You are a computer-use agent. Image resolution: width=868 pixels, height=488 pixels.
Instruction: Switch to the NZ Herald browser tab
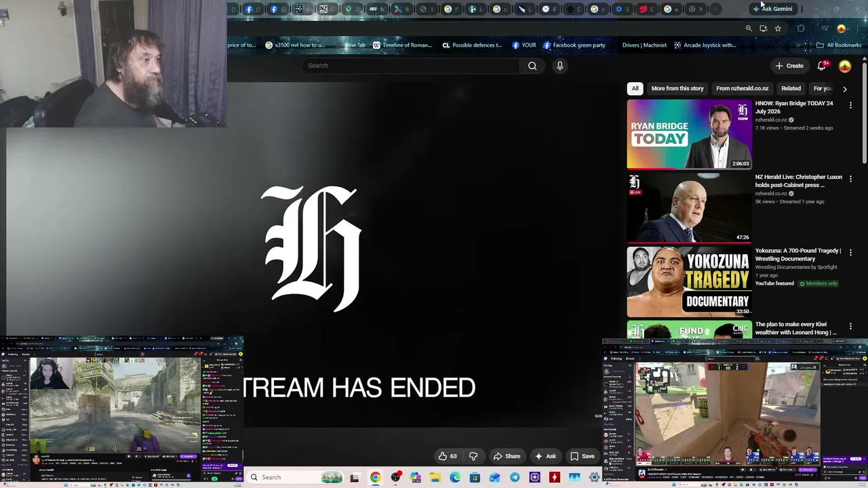tap(328, 9)
